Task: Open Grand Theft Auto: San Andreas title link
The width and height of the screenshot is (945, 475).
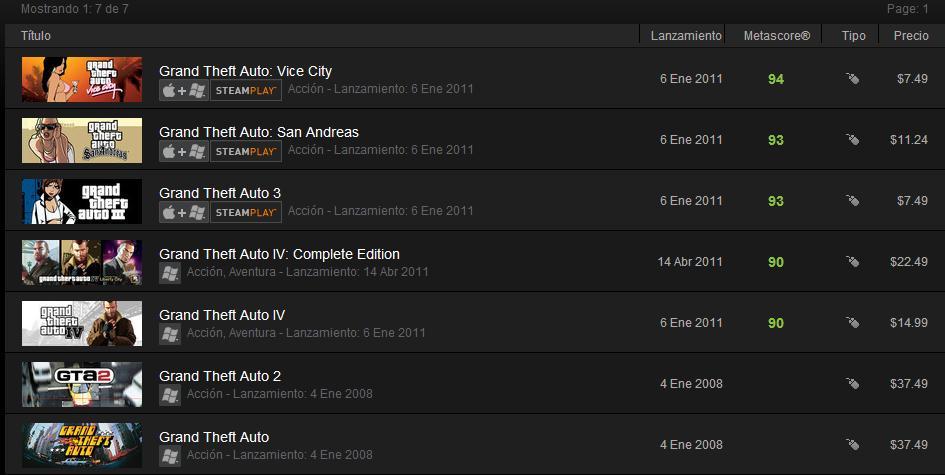Action: [x=259, y=132]
